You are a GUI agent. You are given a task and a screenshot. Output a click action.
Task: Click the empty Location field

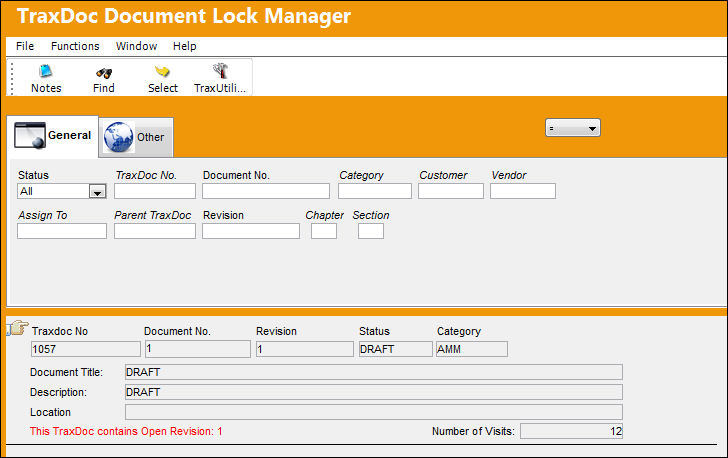click(x=374, y=412)
